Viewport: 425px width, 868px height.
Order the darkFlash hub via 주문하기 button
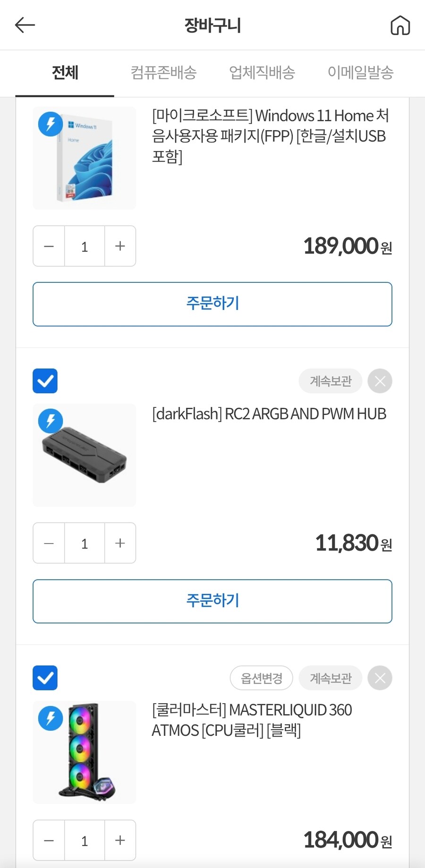tap(212, 601)
